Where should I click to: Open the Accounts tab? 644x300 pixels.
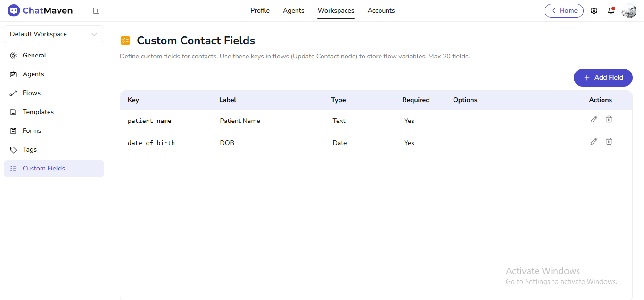(x=381, y=10)
